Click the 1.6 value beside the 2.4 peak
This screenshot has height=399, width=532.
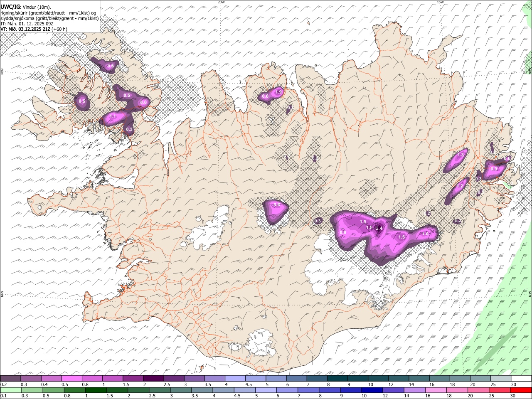369,228
